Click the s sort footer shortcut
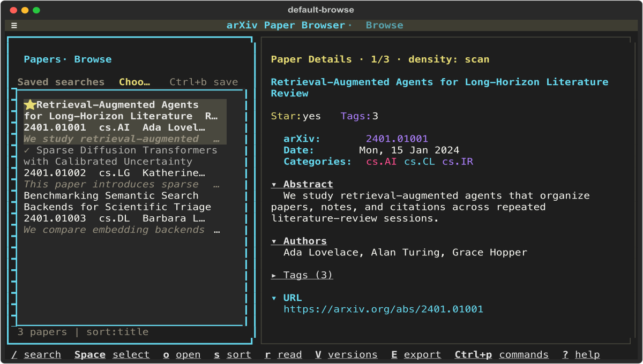 click(x=233, y=354)
